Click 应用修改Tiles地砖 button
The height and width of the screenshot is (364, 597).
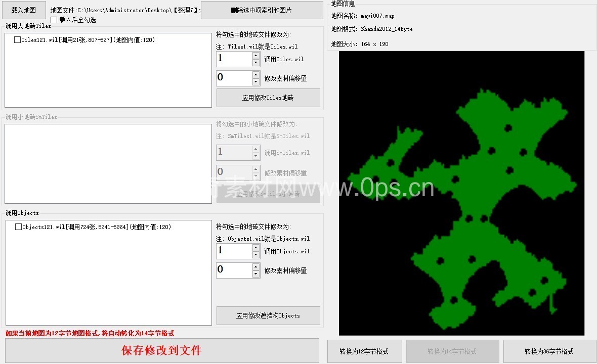pos(268,98)
